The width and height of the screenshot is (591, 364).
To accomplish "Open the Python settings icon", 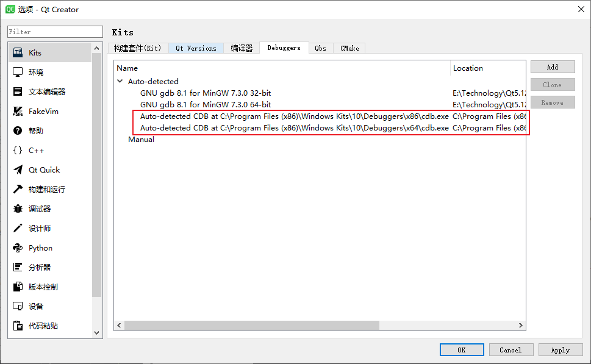I will click(x=18, y=248).
